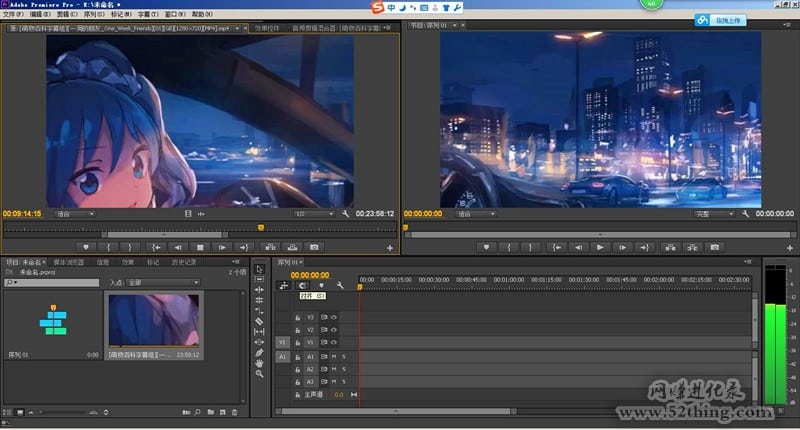Switch Project panel to list view
The height and width of the screenshot is (430, 800).
pyautogui.click(x=7, y=412)
